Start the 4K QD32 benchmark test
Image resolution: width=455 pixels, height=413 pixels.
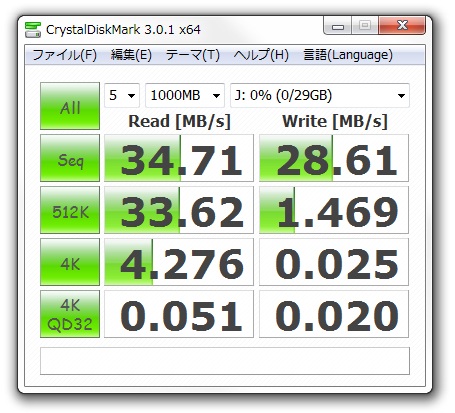click(x=70, y=314)
